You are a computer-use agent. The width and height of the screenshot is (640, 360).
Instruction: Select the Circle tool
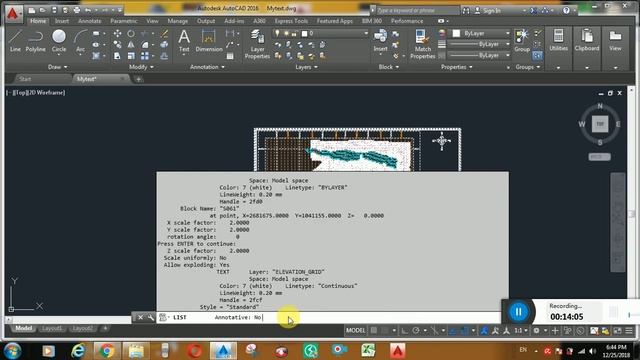pyautogui.click(x=59, y=41)
